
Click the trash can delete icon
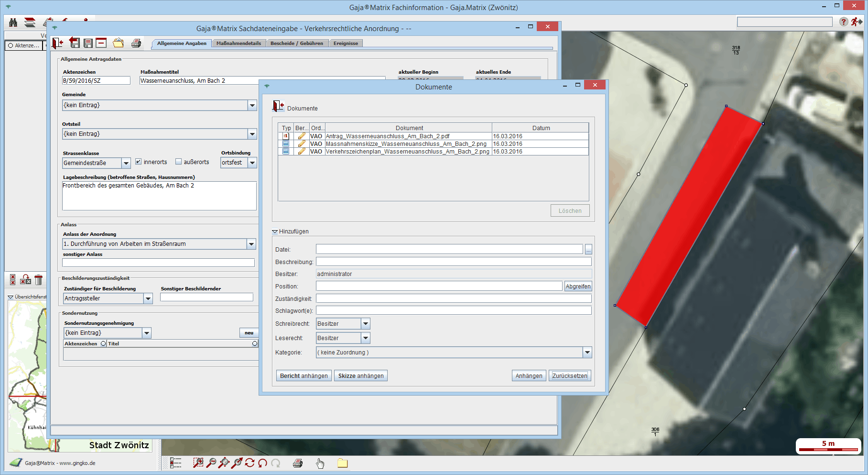pyautogui.click(x=39, y=280)
